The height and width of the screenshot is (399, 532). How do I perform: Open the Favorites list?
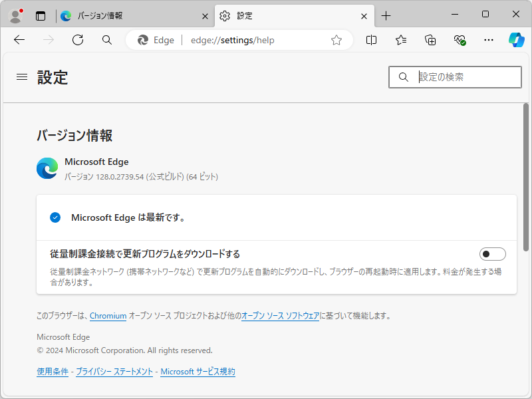pos(400,40)
